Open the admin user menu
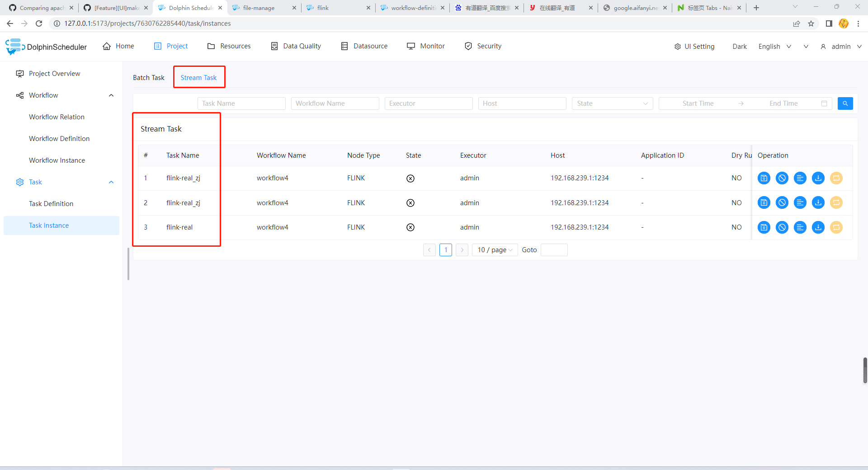868x470 pixels. coord(841,47)
